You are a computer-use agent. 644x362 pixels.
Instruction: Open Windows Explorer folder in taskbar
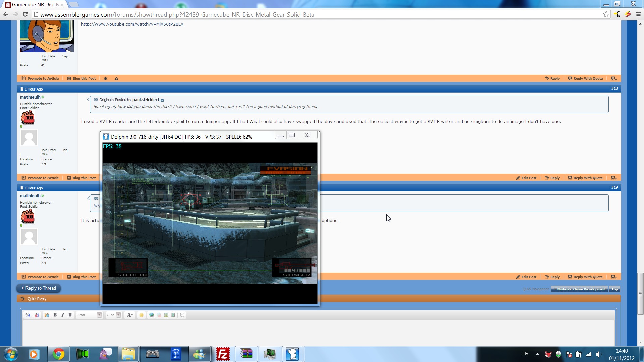click(128, 354)
